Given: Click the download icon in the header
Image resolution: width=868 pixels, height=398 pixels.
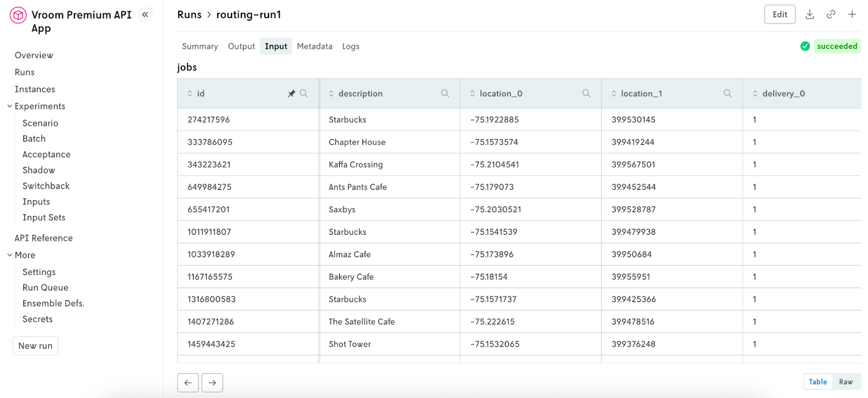Looking at the screenshot, I should click(x=809, y=15).
